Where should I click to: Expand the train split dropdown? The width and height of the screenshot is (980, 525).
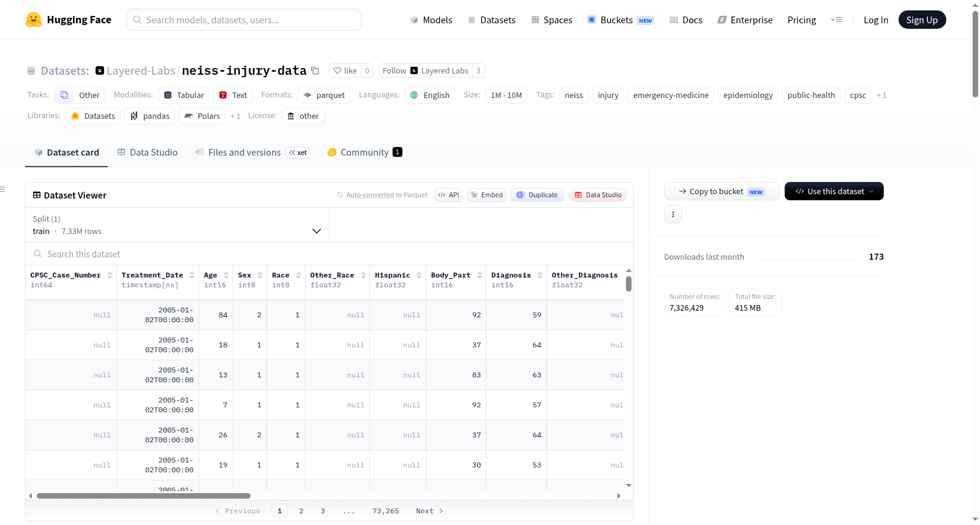pyautogui.click(x=178, y=225)
